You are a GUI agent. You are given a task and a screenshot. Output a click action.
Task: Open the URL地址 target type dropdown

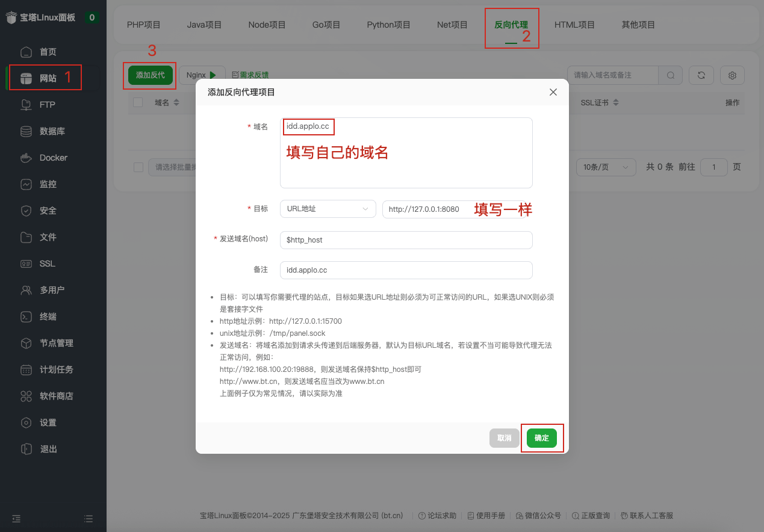coord(328,209)
